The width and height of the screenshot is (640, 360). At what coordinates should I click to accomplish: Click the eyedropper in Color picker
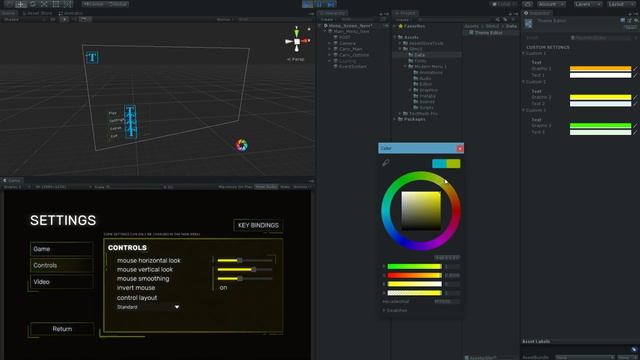385,163
